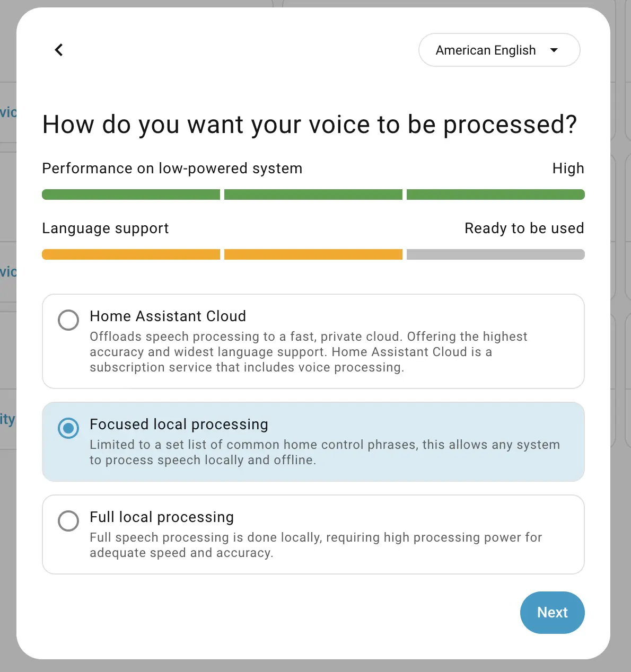Viewport: 631px width, 672px height.
Task: Click the second orange language support segment
Action: coord(313,254)
